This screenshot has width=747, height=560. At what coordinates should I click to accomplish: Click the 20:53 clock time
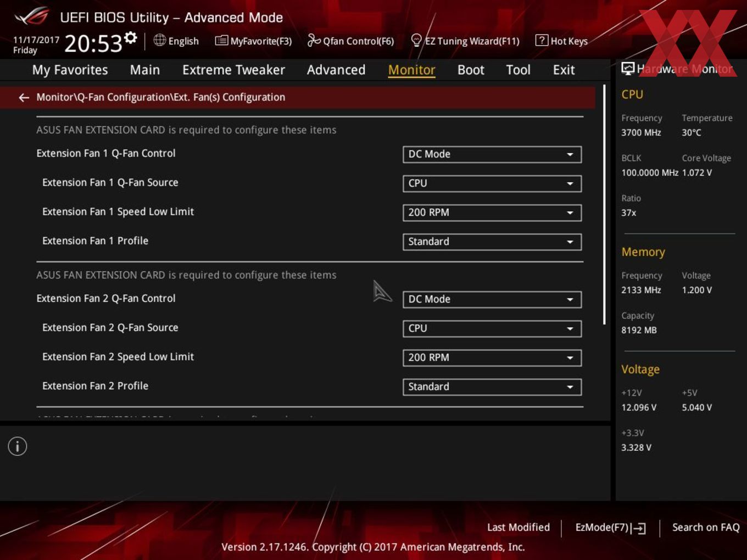tap(93, 43)
